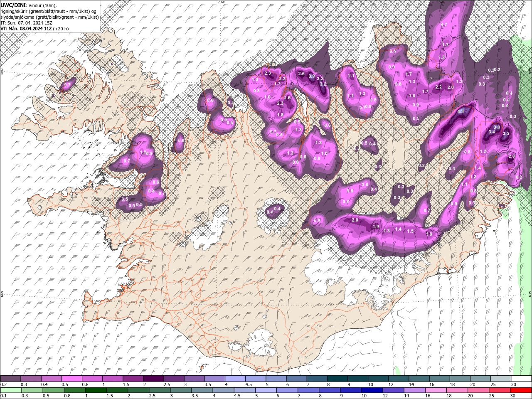Click dark teal snow scale swatch at 8
This screenshot has height=399, width=532.
337,379
